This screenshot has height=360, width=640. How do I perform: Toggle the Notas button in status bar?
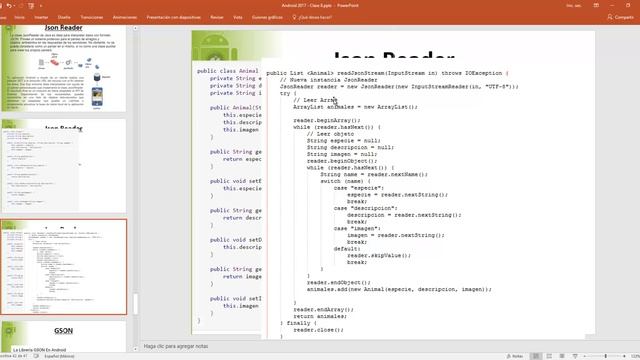[x=515, y=356]
